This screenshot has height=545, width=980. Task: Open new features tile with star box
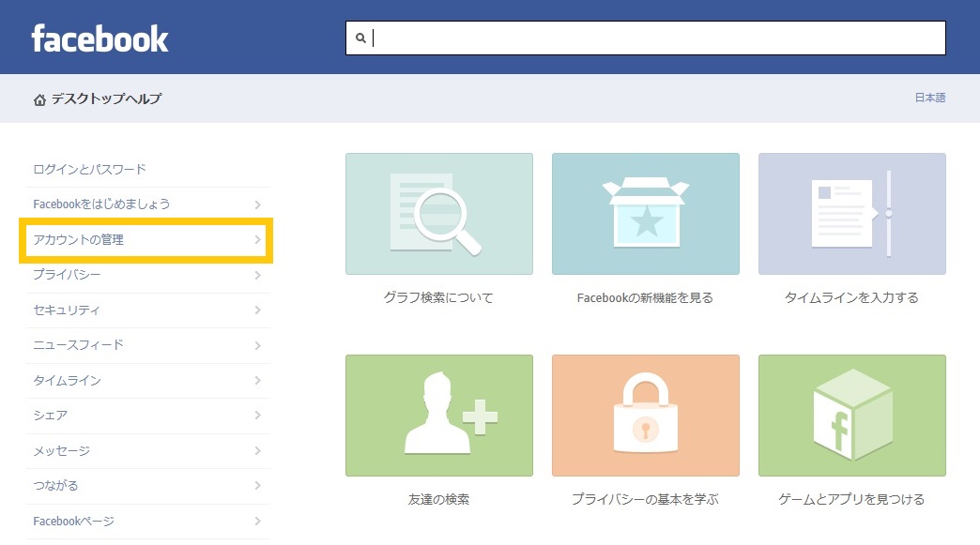(646, 214)
